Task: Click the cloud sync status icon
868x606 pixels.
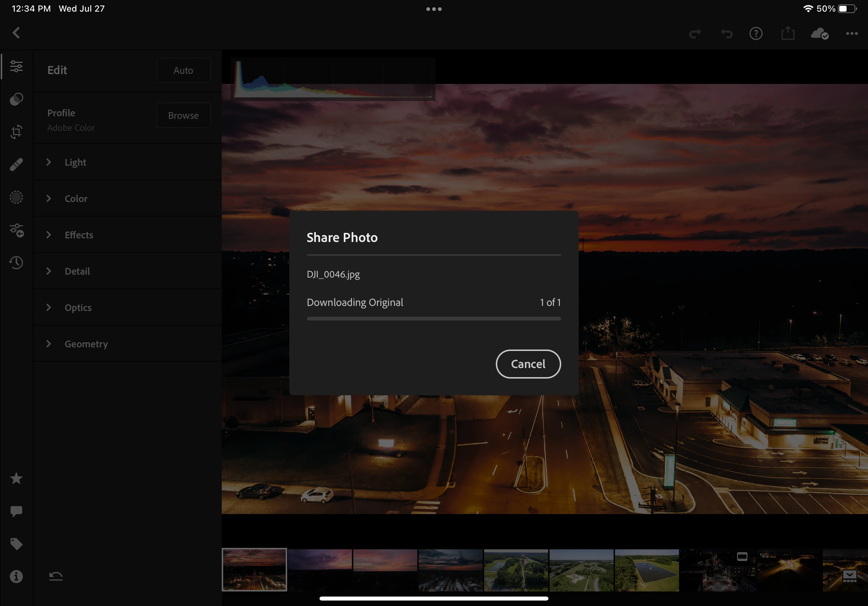Action: [x=819, y=34]
